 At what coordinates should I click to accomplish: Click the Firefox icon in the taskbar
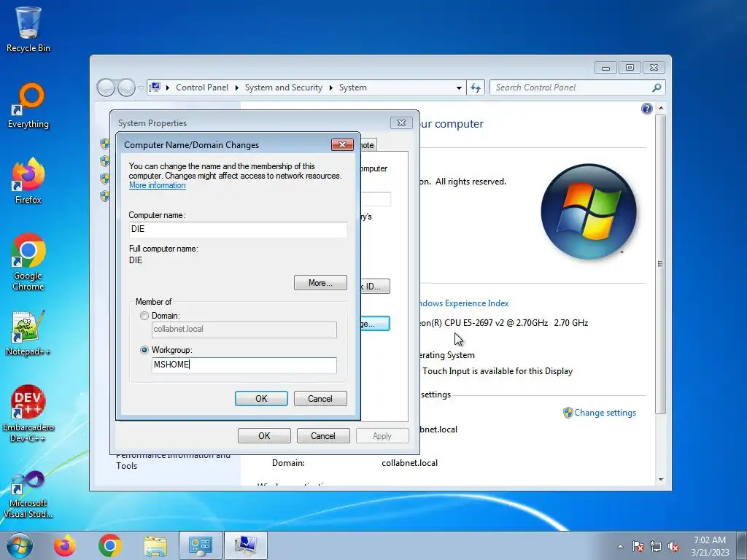65,545
